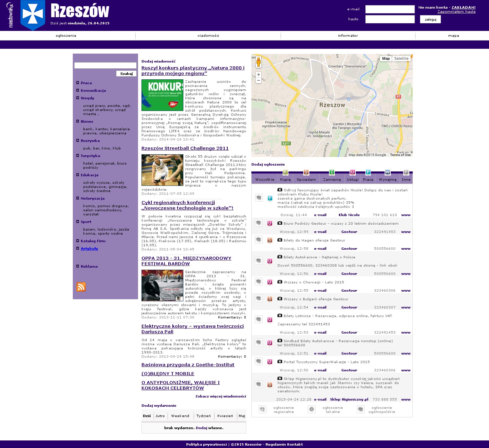Click the region icon beside Wczasy w Chorwacji ad
This screenshot has height=448, width=489.
(x=259, y=282)
